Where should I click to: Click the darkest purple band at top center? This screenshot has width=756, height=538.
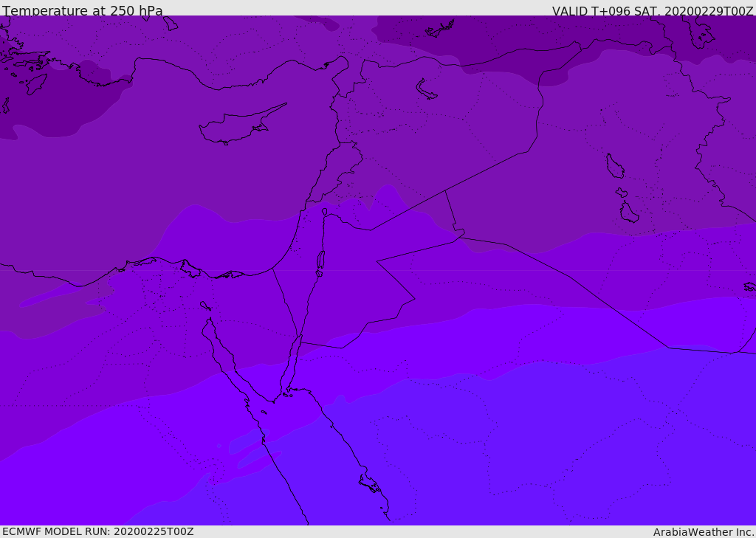point(472,37)
